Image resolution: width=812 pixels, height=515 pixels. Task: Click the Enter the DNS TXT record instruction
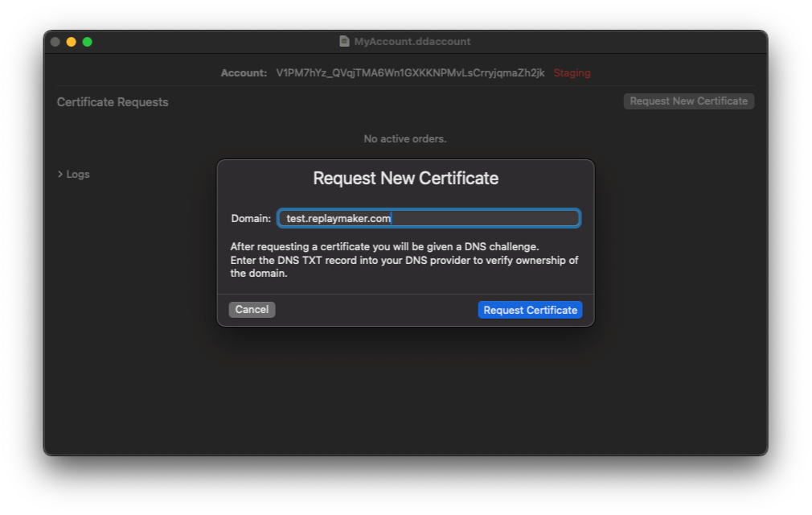coord(404,261)
